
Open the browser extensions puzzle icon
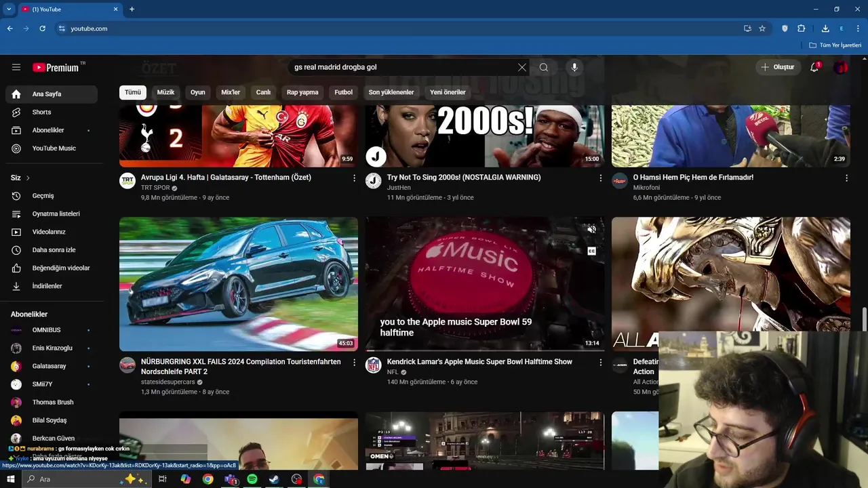pyautogui.click(x=801, y=28)
